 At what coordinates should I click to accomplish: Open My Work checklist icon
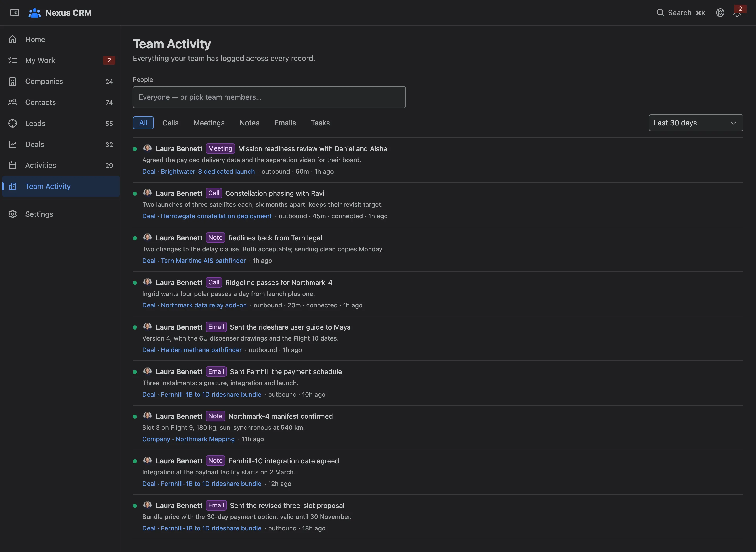[13, 61]
